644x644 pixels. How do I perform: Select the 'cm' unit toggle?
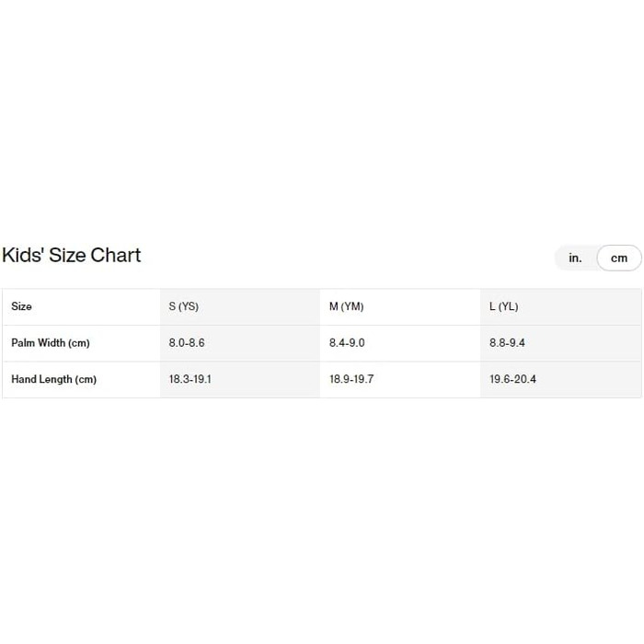618,258
